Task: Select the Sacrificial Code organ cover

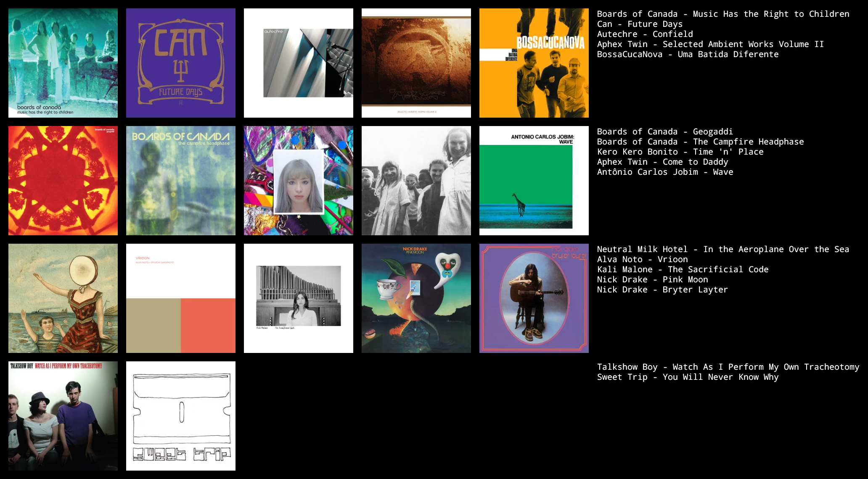Action: [299, 298]
